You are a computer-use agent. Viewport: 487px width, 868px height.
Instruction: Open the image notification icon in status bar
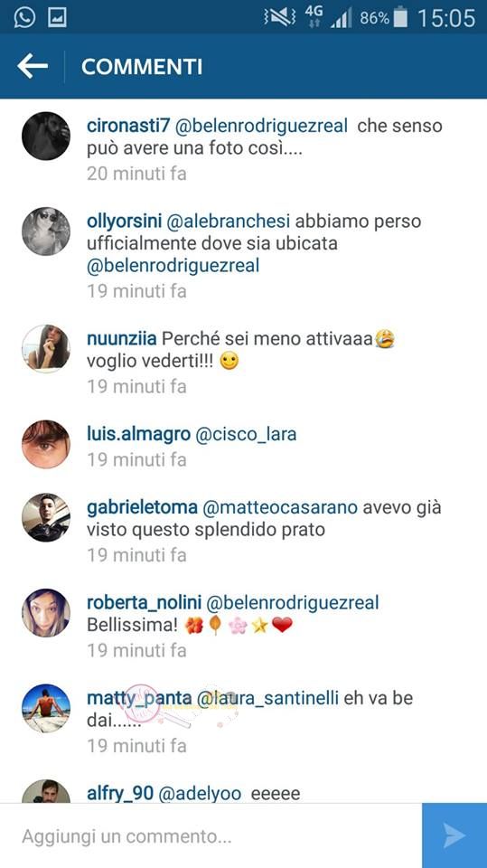(x=57, y=18)
